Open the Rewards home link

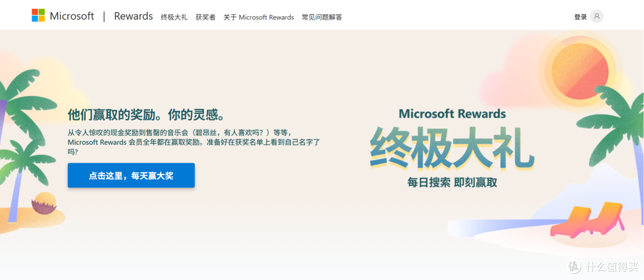[x=134, y=17]
